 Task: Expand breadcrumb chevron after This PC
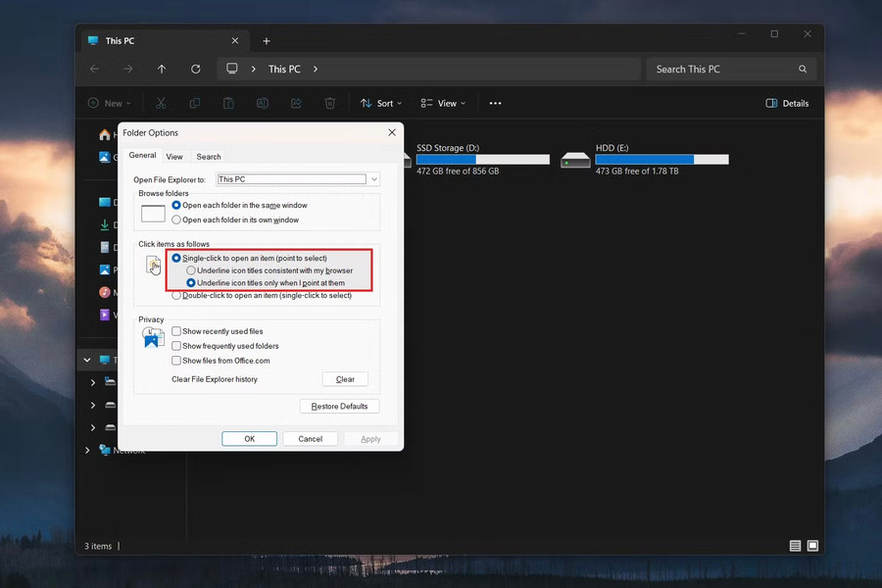coord(316,69)
